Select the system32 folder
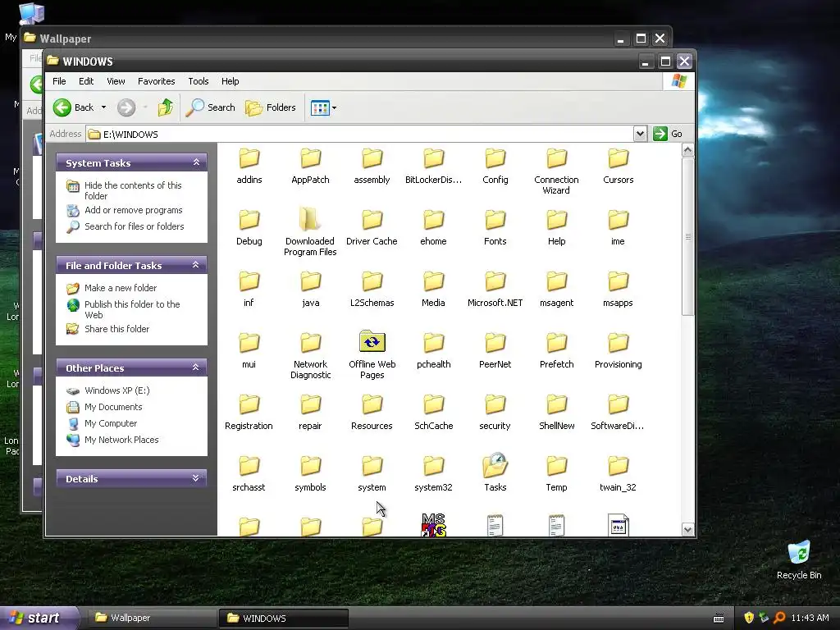 tap(433, 474)
